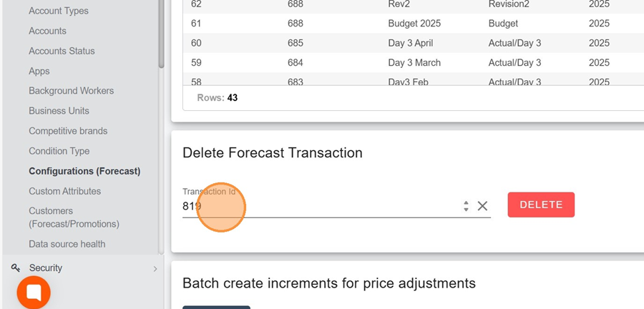Select Competitive brands in sidebar
644x309 pixels.
click(x=68, y=132)
